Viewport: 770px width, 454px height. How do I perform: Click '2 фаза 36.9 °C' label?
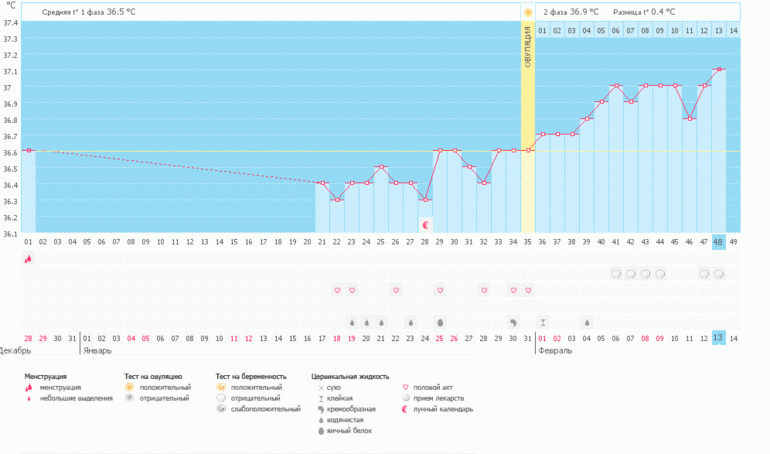point(571,12)
